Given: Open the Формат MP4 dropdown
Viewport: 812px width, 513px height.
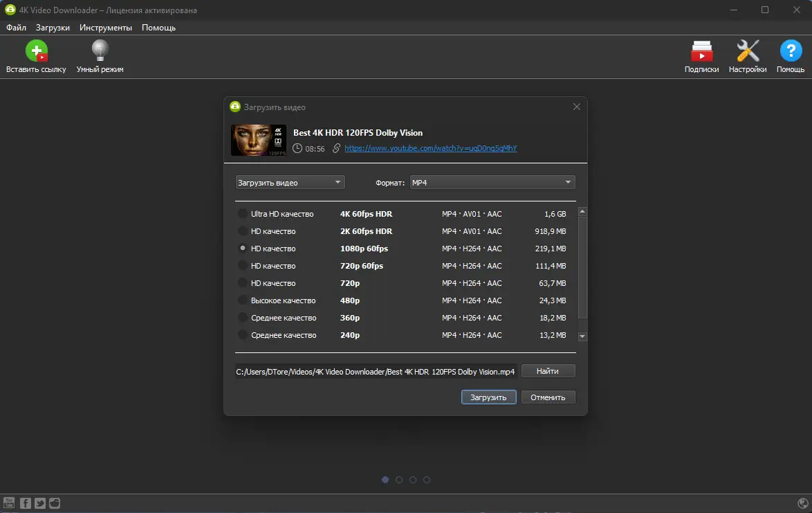Looking at the screenshot, I should pyautogui.click(x=492, y=182).
